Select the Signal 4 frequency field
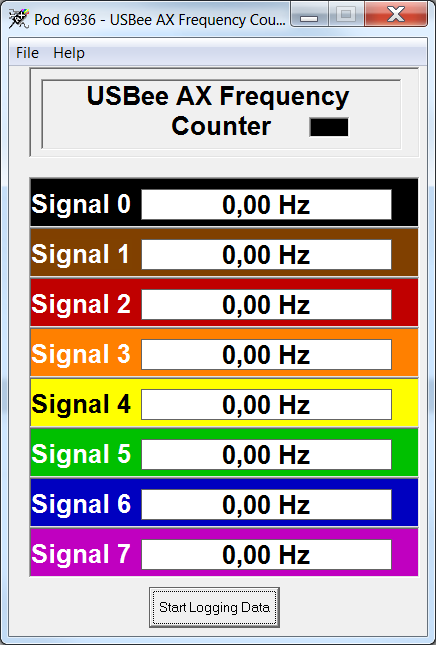The height and width of the screenshot is (645, 436). pos(266,404)
